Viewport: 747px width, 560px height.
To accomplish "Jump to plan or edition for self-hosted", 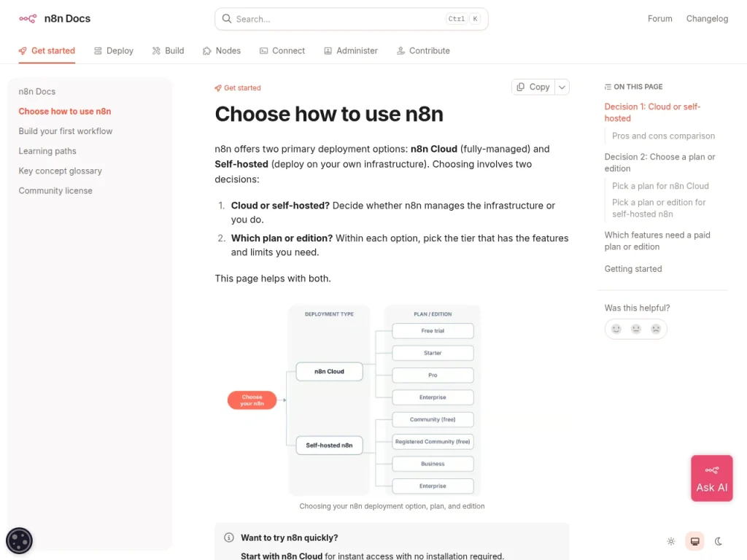I will pyautogui.click(x=659, y=208).
